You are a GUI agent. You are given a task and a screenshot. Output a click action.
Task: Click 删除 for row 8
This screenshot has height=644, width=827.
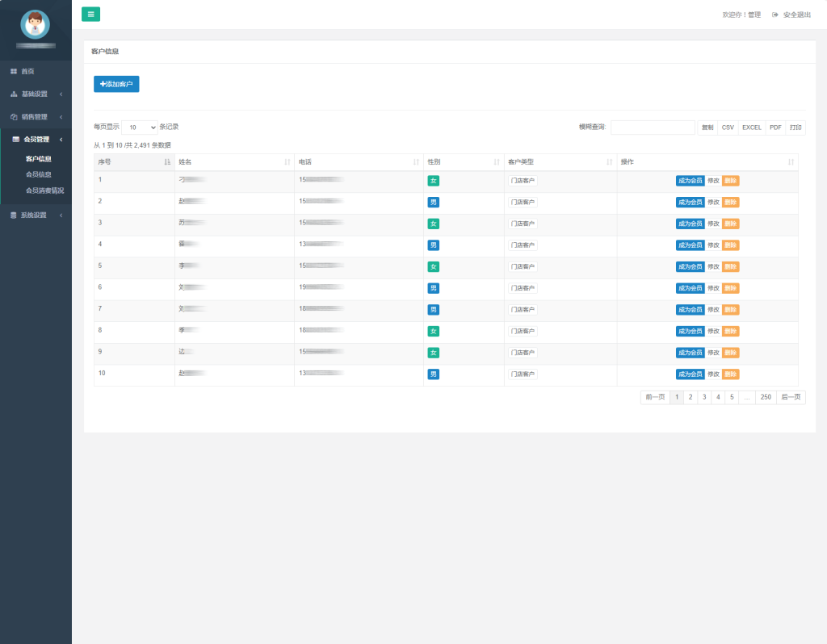(x=730, y=332)
